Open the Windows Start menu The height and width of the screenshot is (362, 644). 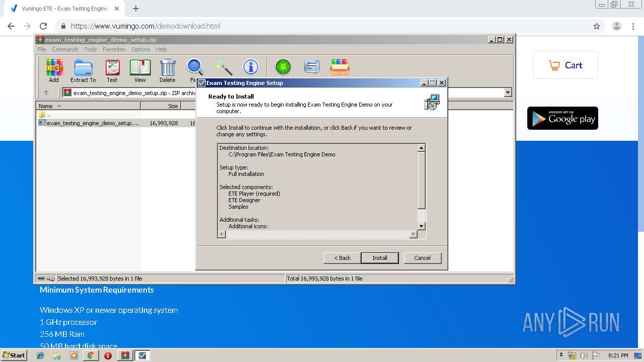click(14, 355)
